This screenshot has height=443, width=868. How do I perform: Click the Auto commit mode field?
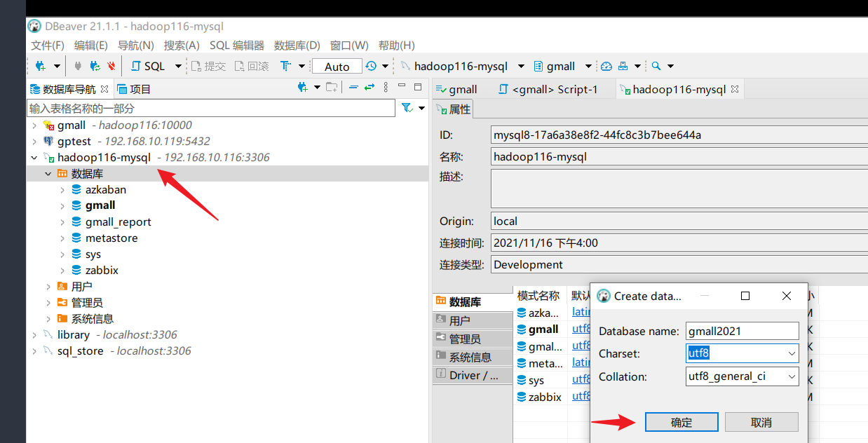[337, 67]
